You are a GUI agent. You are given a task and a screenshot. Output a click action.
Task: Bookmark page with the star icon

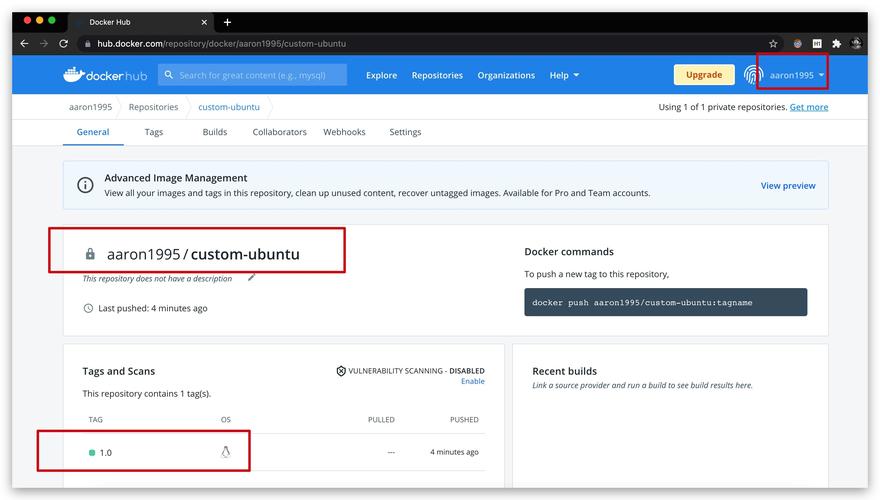pyautogui.click(x=773, y=43)
